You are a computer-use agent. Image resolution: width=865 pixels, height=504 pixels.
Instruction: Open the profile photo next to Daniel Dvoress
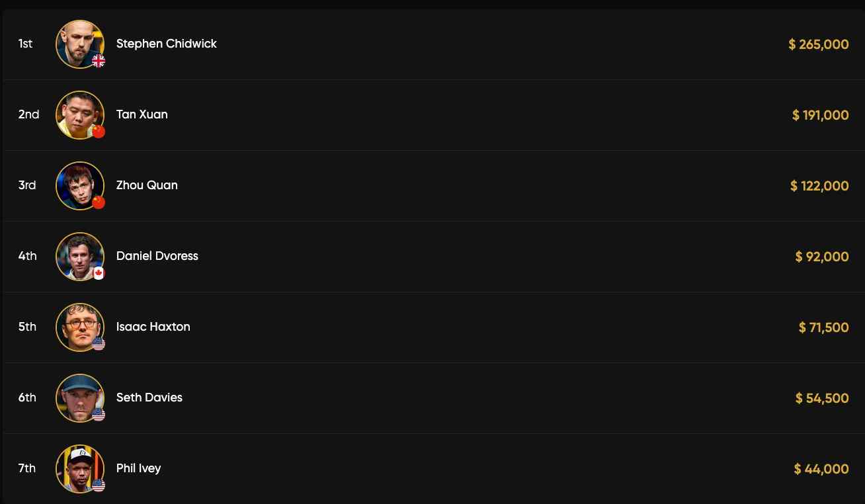coord(79,256)
